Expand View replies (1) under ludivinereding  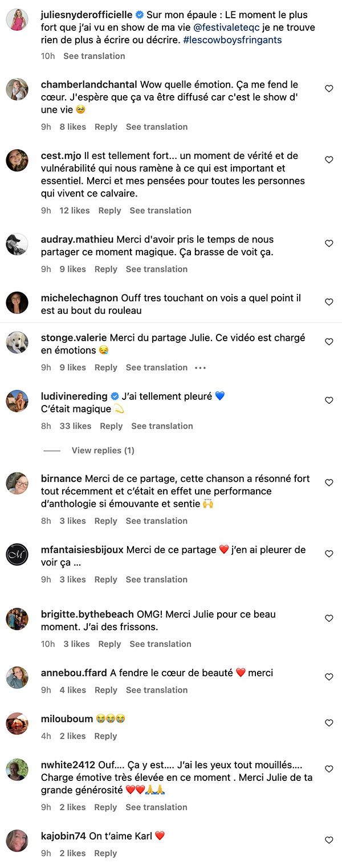coord(103,451)
